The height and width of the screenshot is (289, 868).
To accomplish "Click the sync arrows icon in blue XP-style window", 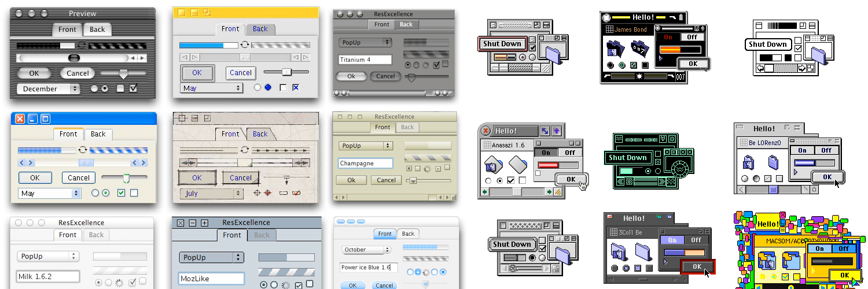I will click(x=83, y=150).
